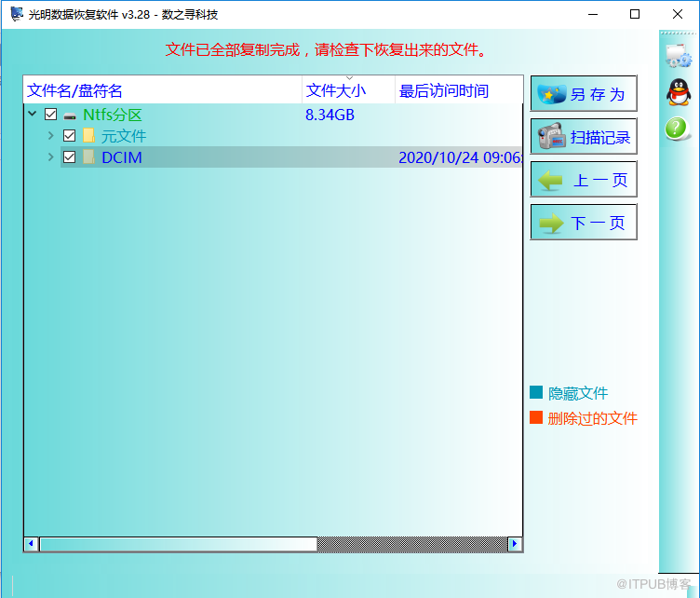This screenshot has height=598, width=700.
Task: Expand the 元文件 folder node
Action: (x=50, y=135)
